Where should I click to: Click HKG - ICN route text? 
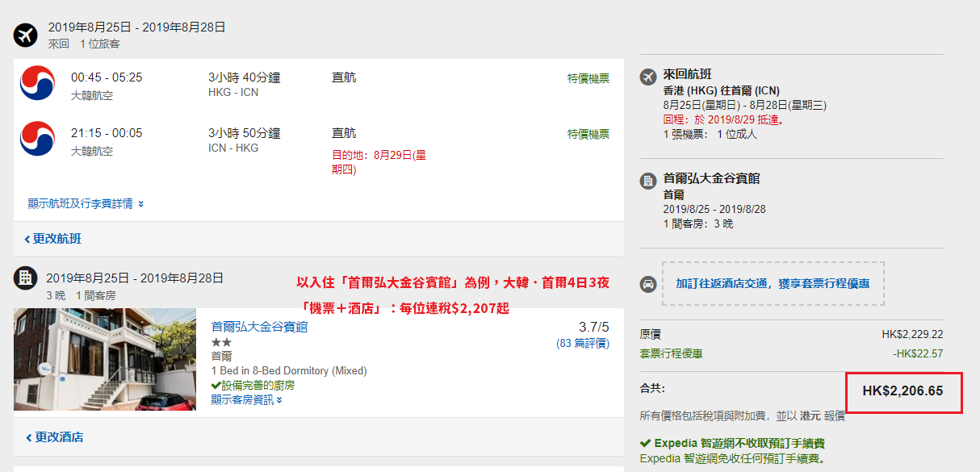coord(233,92)
